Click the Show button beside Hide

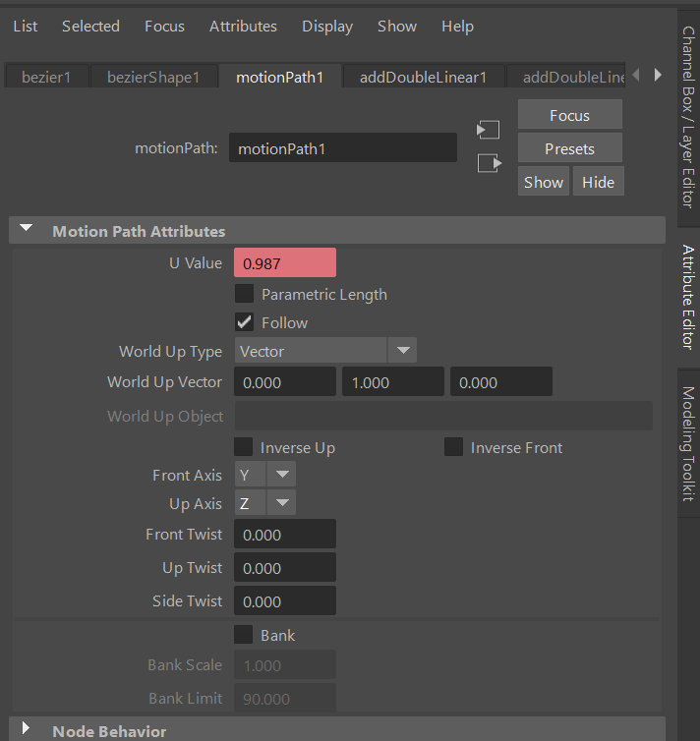click(544, 182)
